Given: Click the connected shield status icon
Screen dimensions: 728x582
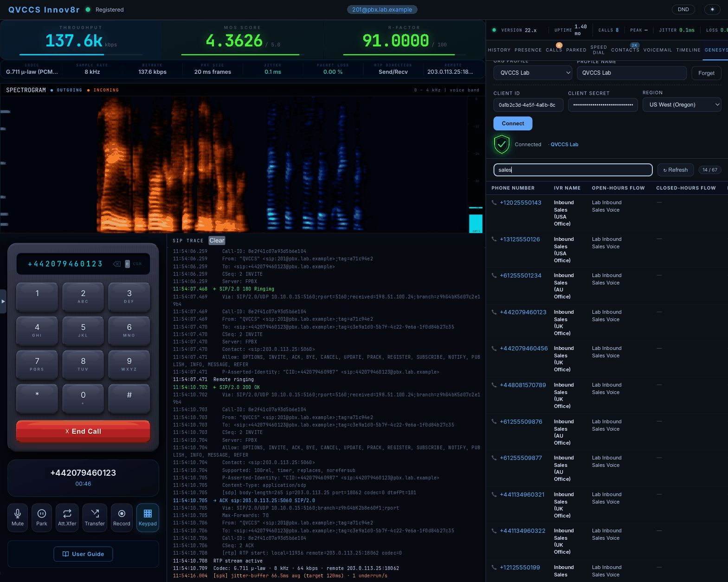Looking at the screenshot, I should pos(502,144).
